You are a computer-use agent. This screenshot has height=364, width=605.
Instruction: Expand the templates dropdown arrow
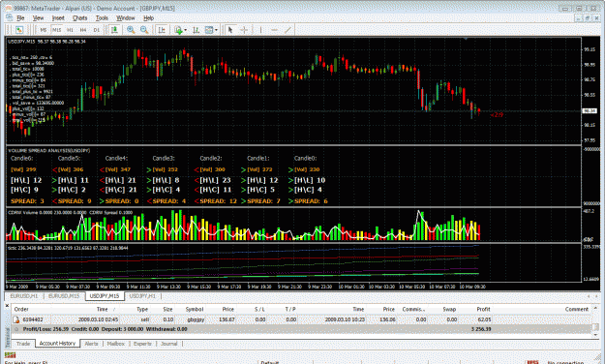point(216,30)
